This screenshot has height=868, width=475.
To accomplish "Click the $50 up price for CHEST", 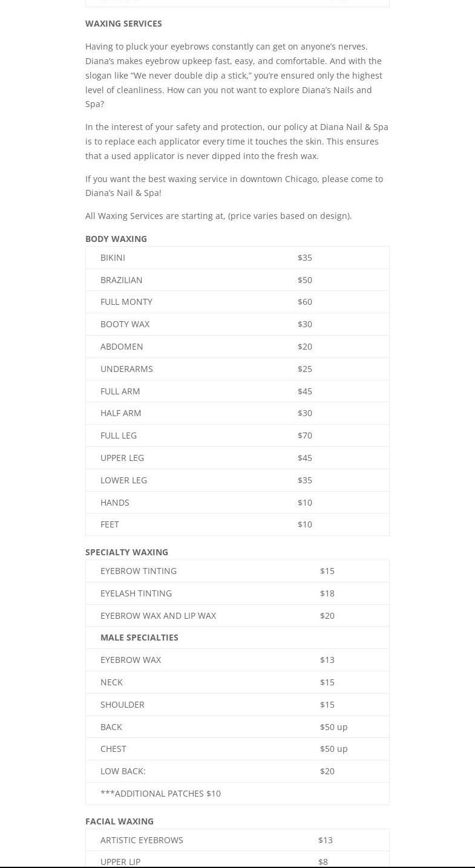I will [333, 749].
